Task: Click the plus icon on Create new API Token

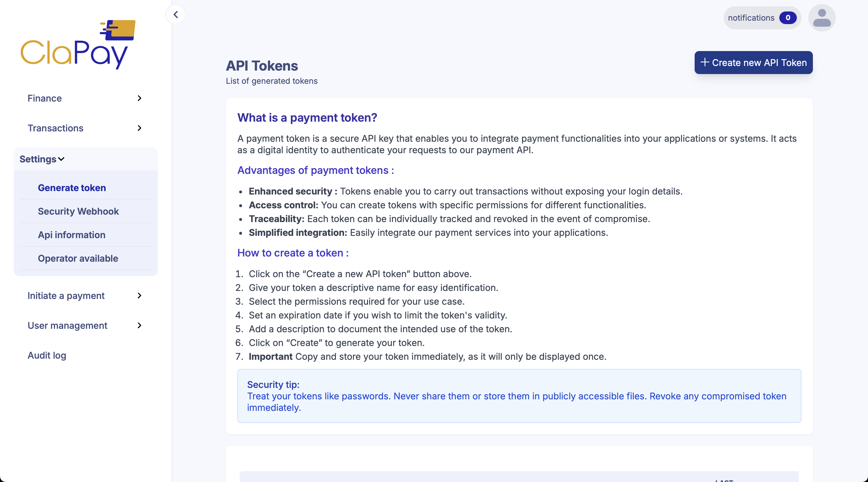Action: [x=706, y=63]
